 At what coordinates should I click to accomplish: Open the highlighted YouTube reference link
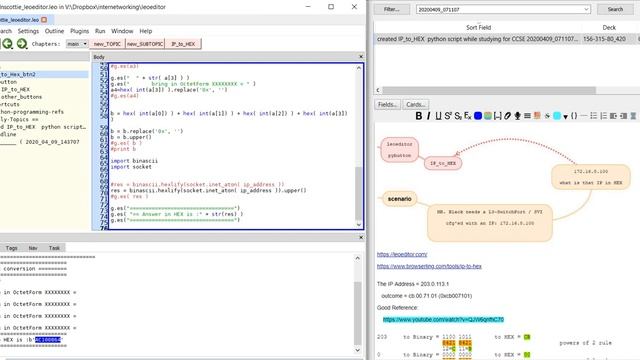[443, 320]
